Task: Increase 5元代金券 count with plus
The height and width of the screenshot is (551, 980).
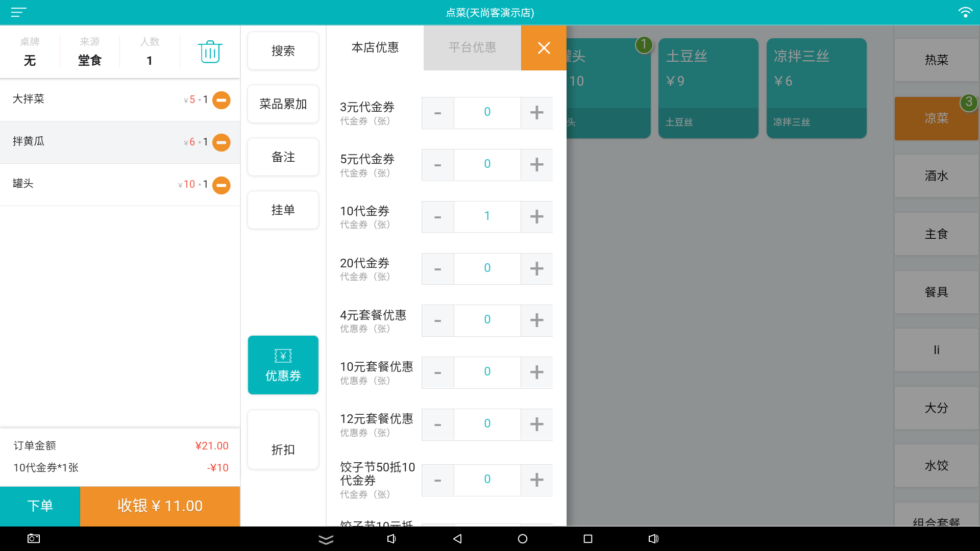Action: [x=536, y=165]
